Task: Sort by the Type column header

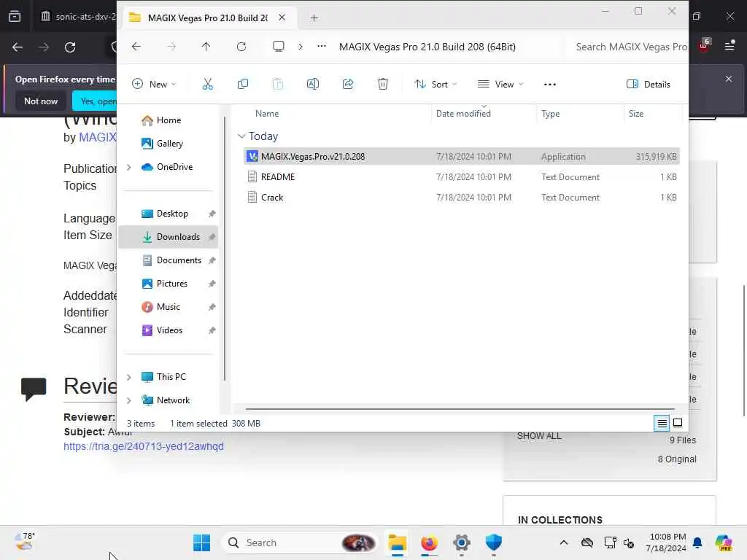Action: pos(550,114)
